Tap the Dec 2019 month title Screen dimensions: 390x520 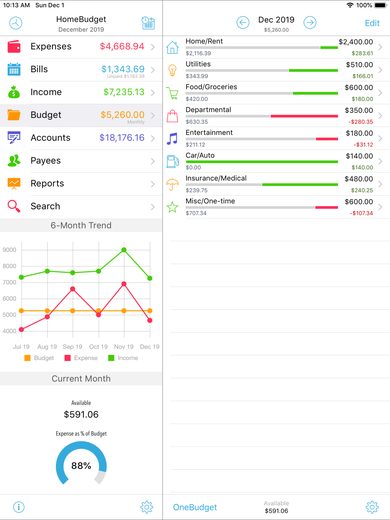[x=276, y=20]
